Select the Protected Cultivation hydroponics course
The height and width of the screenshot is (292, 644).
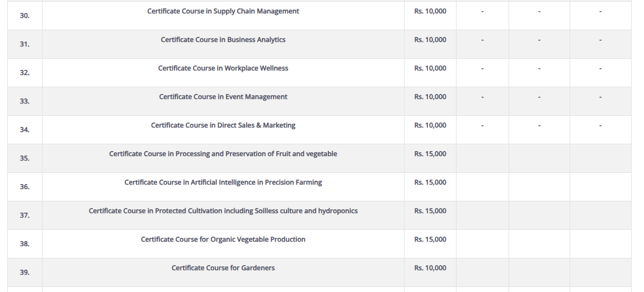[223, 211]
